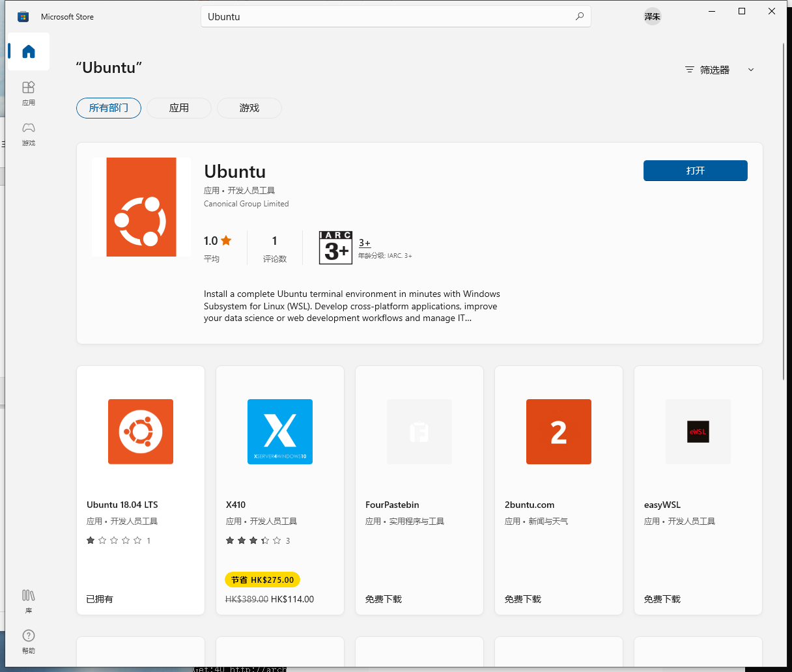The height and width of the screenshot is (672, 792).
Task: Click Canonical Group Limited publisher text
Action: [x=246, y=204]
